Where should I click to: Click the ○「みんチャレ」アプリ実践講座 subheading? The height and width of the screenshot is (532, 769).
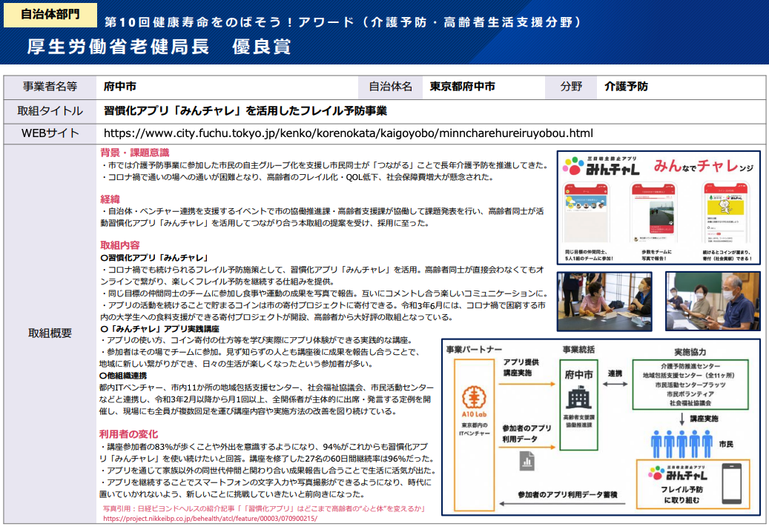coord(160,329)
